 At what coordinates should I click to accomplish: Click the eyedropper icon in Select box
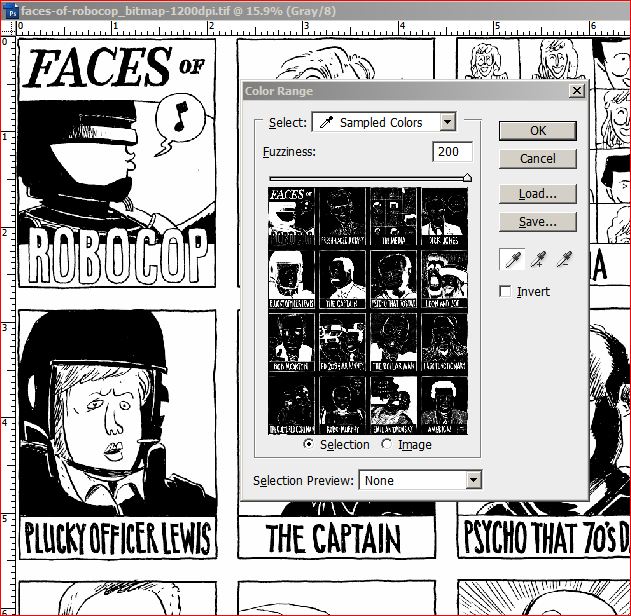tap(326, 122)
